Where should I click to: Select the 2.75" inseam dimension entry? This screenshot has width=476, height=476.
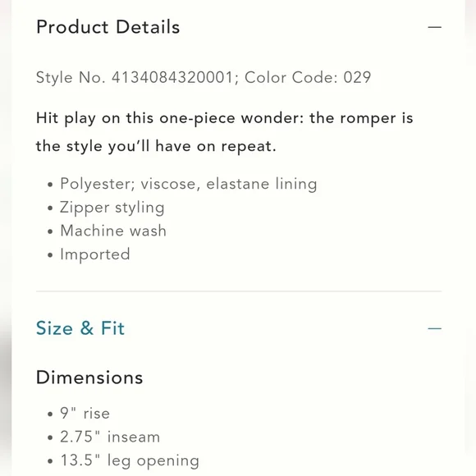[x=110, y=437]
